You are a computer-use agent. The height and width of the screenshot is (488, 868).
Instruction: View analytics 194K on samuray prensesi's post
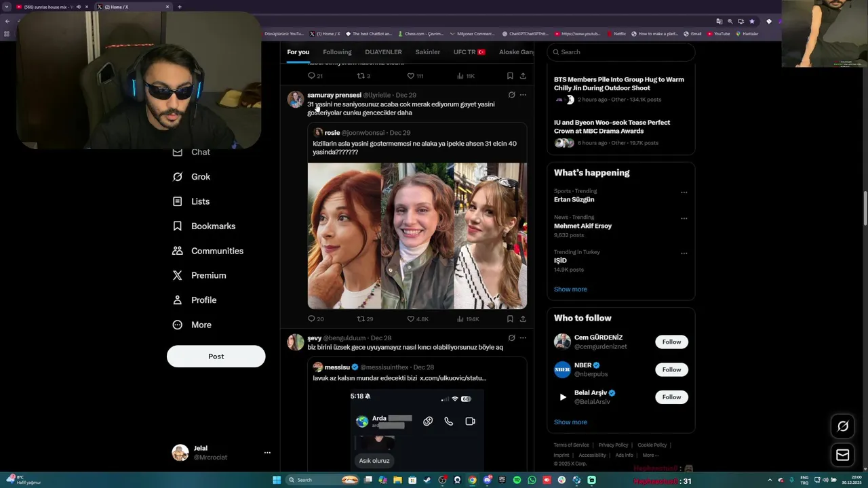click(x=467, y=319)
